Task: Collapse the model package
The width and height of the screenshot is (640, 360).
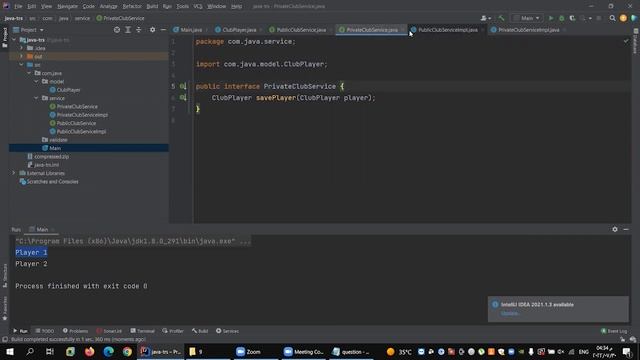Action: click(x=36, y=81)
